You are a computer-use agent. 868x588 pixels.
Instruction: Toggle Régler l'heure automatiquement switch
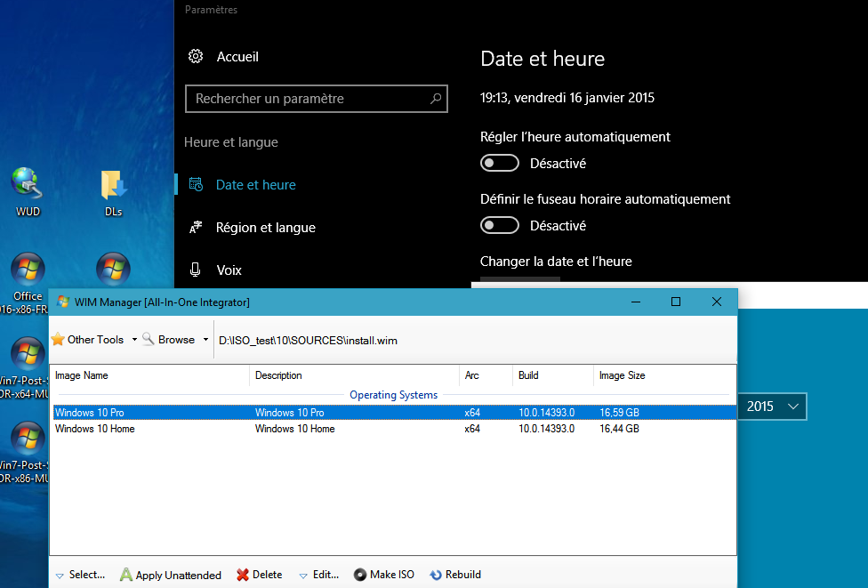(x=500, y=164)
